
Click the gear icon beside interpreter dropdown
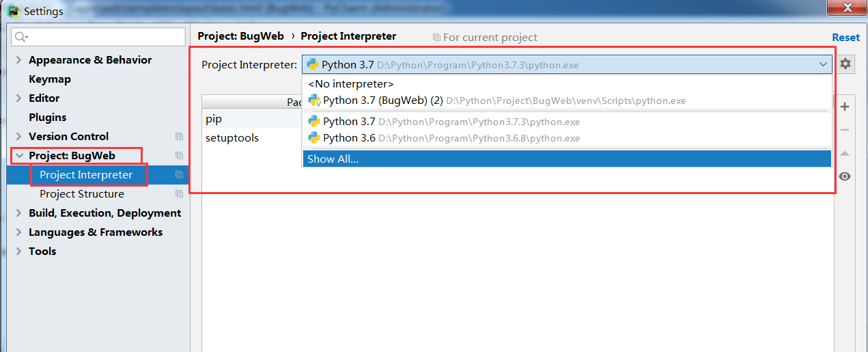point(845,64)
